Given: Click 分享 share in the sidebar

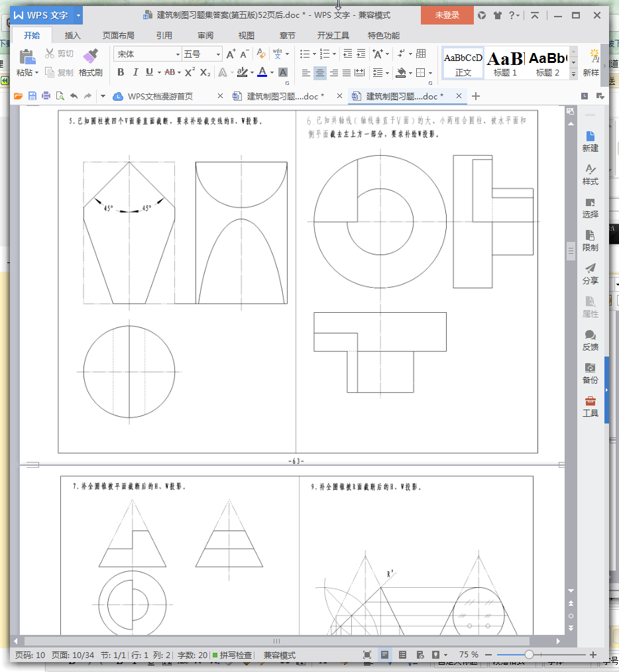Looking at the screenshot, I should pyautogui.click(x=591, y=274).
